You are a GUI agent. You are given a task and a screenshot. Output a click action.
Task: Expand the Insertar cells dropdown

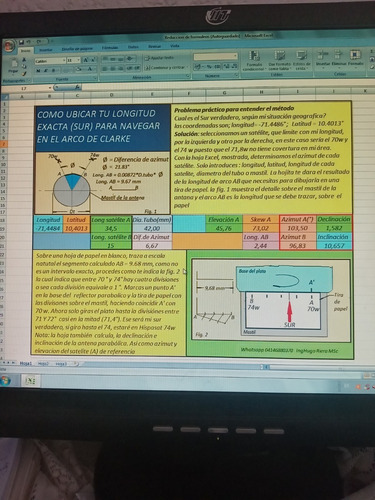[323, 68]
